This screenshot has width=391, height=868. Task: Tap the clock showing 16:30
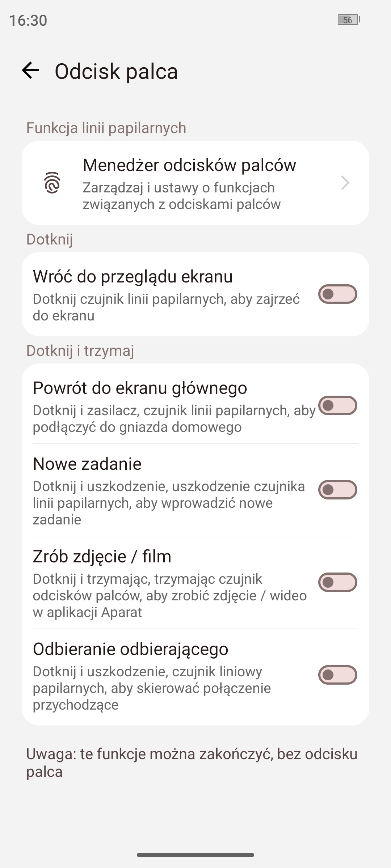tap(28, 21)
